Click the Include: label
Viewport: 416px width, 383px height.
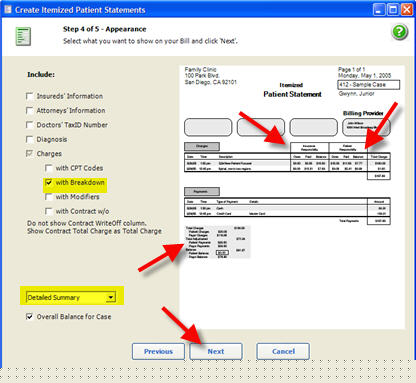[41, 75]
